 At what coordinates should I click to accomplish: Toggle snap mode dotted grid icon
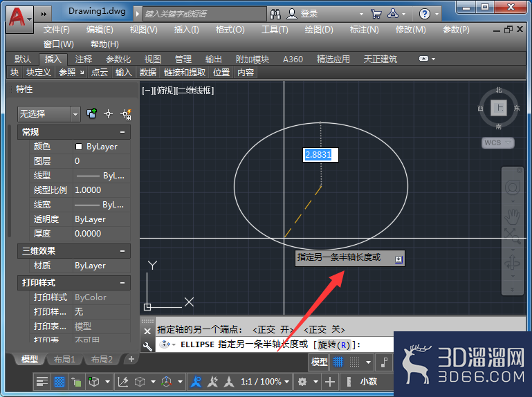355,362
